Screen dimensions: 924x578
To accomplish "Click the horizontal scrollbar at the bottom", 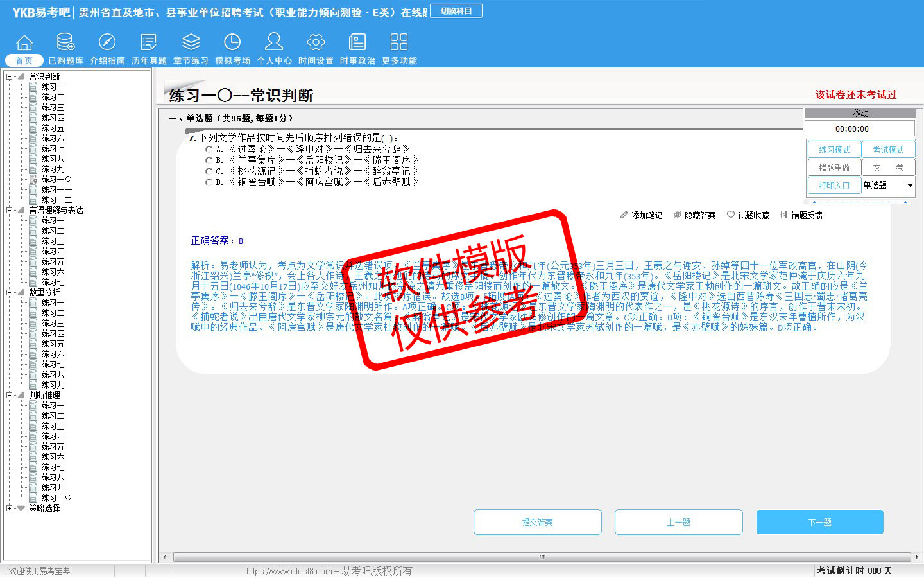I will pos(542,557).
